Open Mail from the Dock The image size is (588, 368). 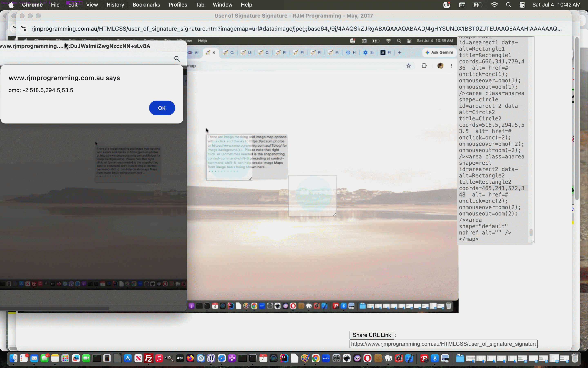click(x=34, y=358)
